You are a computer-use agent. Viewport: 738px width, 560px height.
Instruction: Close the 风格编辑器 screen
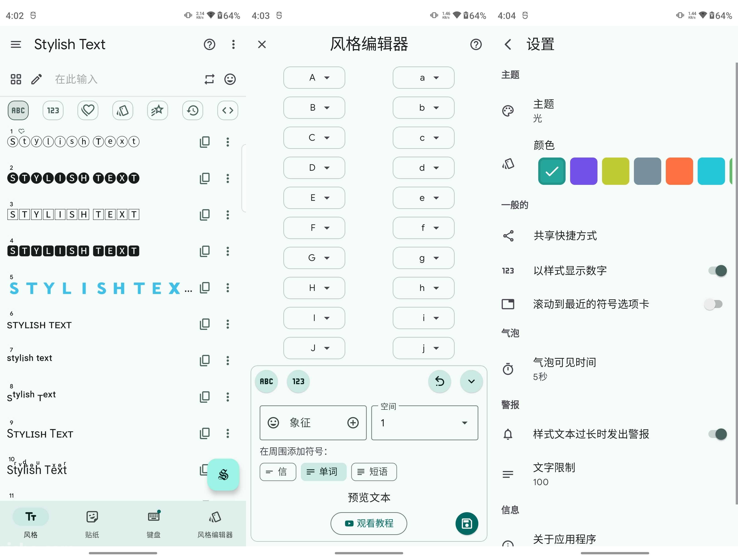click(x=262, y=44)
